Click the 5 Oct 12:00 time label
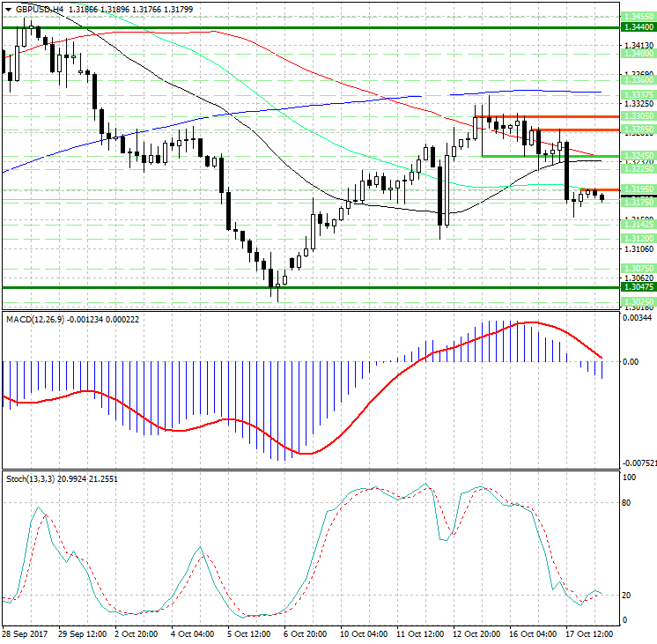This screenshot has width=657, height=644. [x=249, y=634]
